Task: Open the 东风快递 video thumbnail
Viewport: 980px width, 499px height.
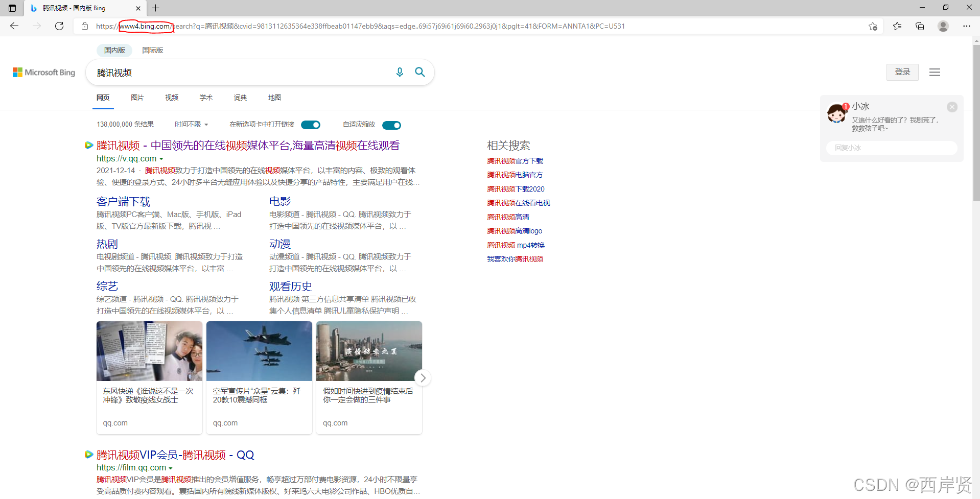Action: 150,351
